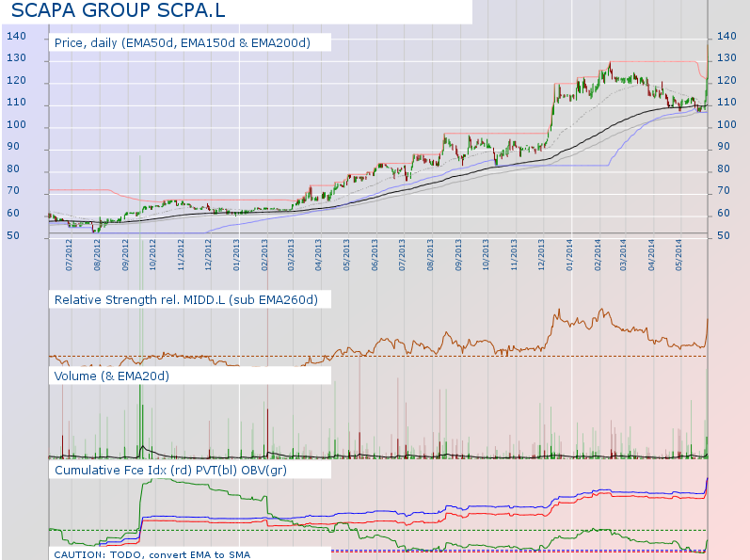Click the 10/2012 date axis label
This screenshot has width=750, height=560.
[152, 255]
